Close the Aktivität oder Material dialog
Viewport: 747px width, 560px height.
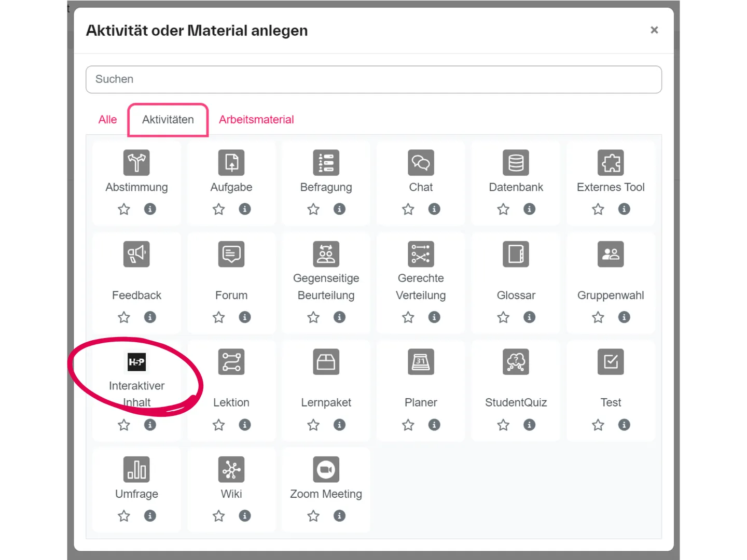coord(654,30)
